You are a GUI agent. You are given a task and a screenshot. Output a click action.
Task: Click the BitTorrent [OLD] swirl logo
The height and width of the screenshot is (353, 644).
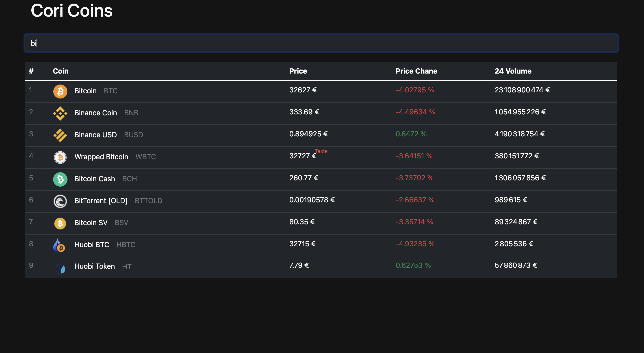pyautogui.click(x=60, y=201)
